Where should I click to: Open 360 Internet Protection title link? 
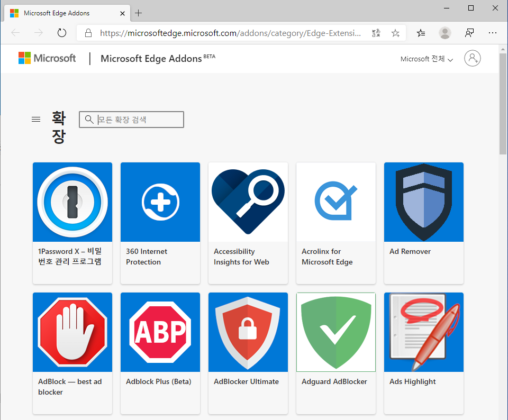tap(147, 257)
